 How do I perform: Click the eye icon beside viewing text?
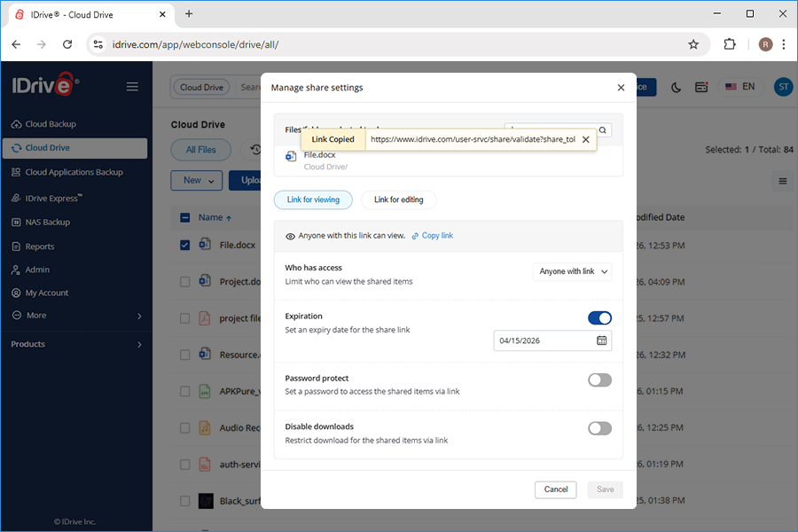pyautogui.click(x=290, y=236)
